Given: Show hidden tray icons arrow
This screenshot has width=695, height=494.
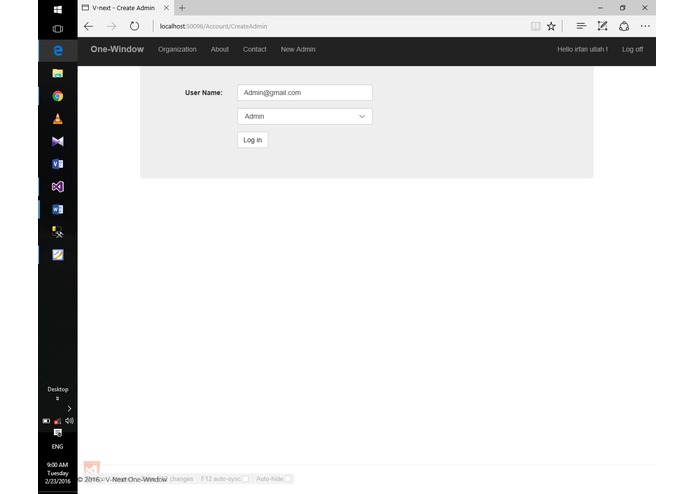Looking at the screenshot, I should 69,408.
